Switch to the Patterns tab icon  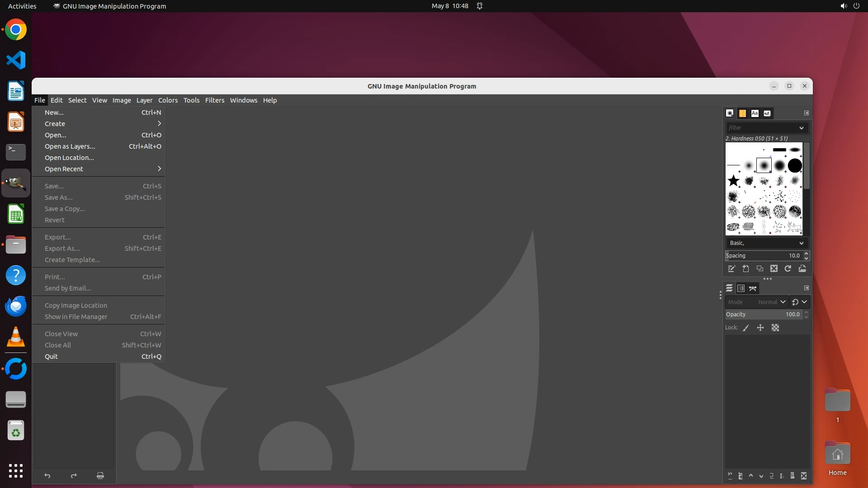[x=742, y=113]
